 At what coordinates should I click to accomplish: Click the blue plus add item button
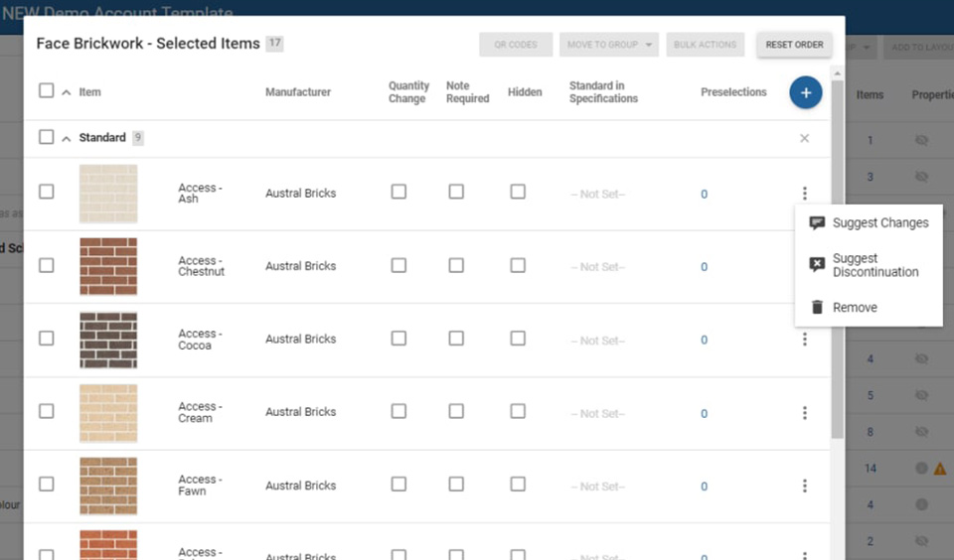[x=806, y=92]
